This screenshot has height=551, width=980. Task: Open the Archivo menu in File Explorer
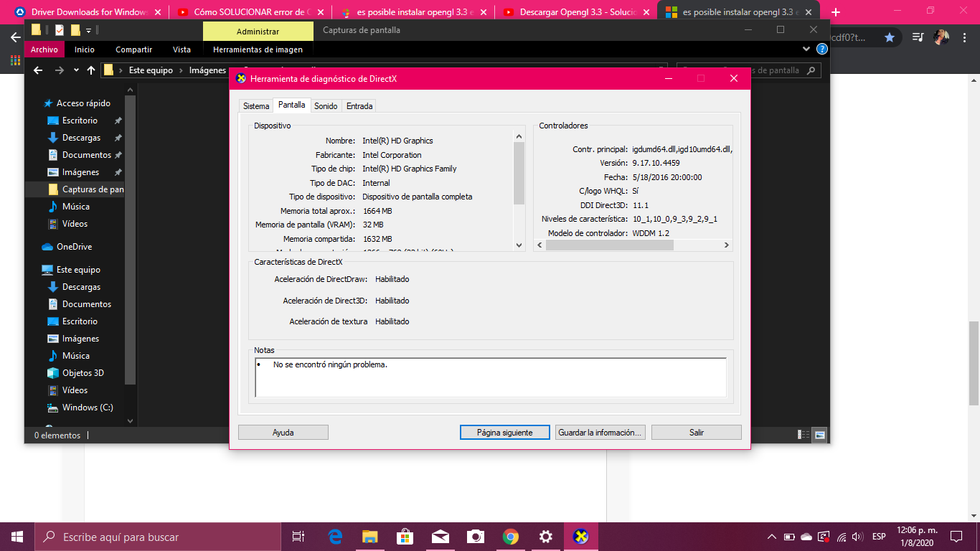(44, 50)
